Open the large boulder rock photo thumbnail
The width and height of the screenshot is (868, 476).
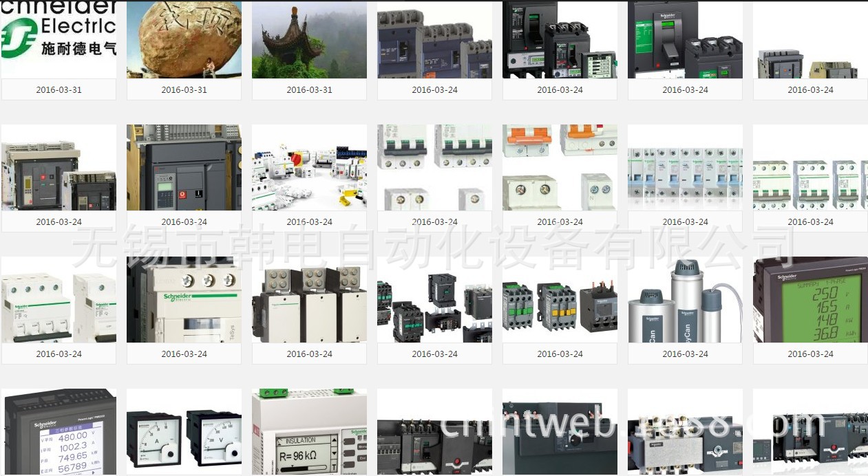[x=184, y=39]
